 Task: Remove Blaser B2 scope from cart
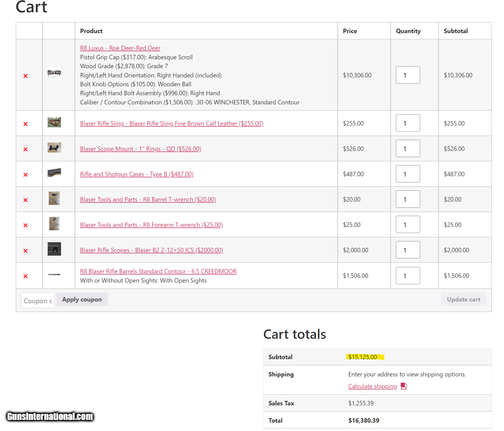pyautogui.click(x=26, y=251)
